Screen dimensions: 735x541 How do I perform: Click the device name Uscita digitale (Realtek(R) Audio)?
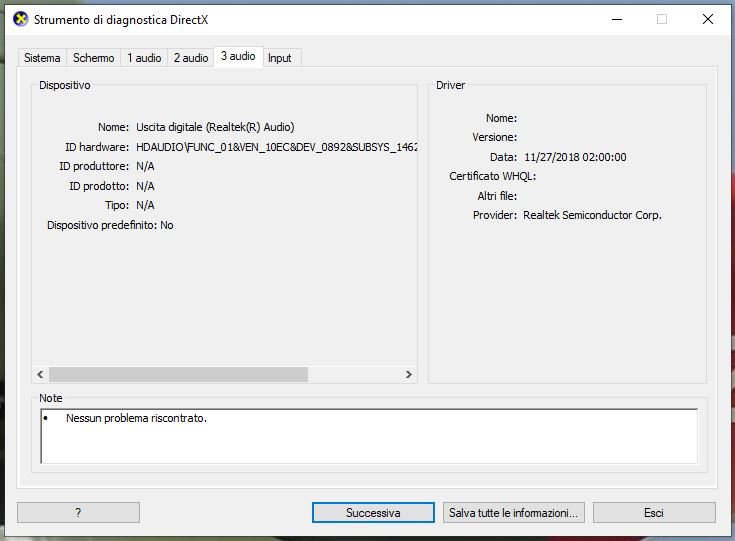pyautogui.click(x=215, y=127)
